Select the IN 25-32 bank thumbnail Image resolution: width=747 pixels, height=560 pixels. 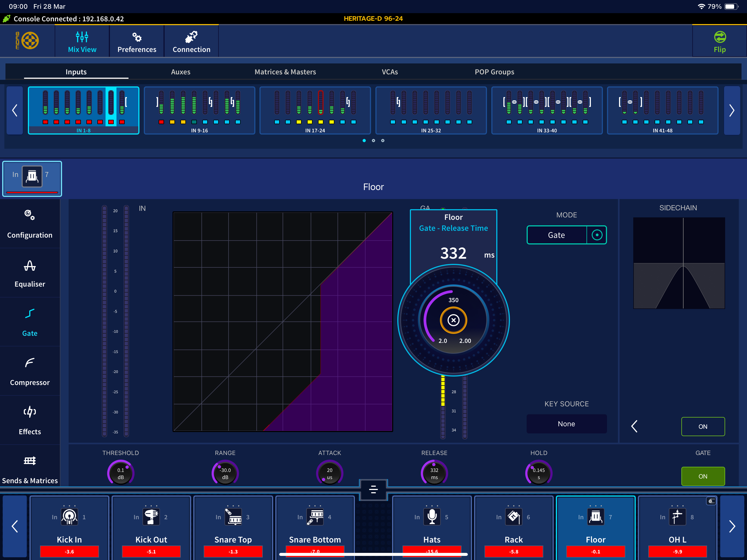431,110
